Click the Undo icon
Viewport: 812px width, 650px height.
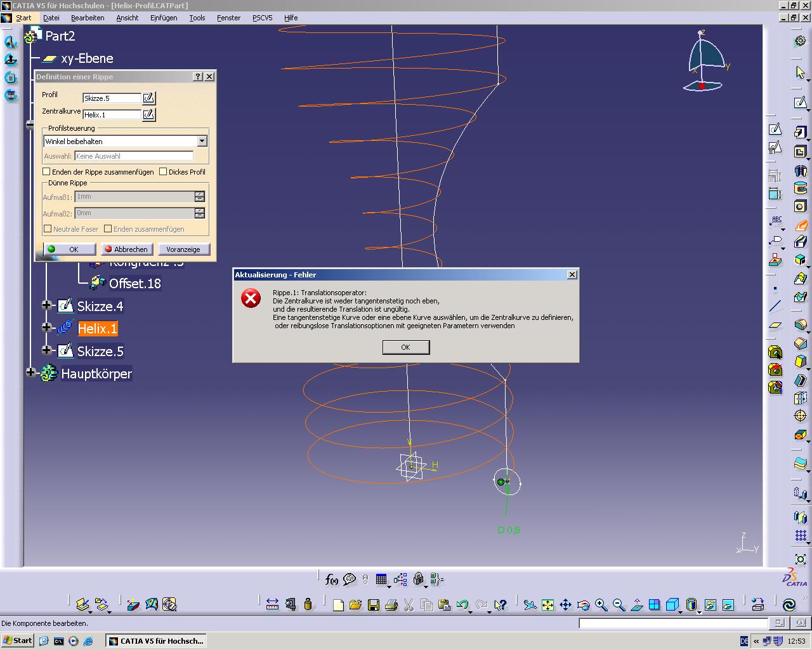pyautogui.click(x=462, y=605)
